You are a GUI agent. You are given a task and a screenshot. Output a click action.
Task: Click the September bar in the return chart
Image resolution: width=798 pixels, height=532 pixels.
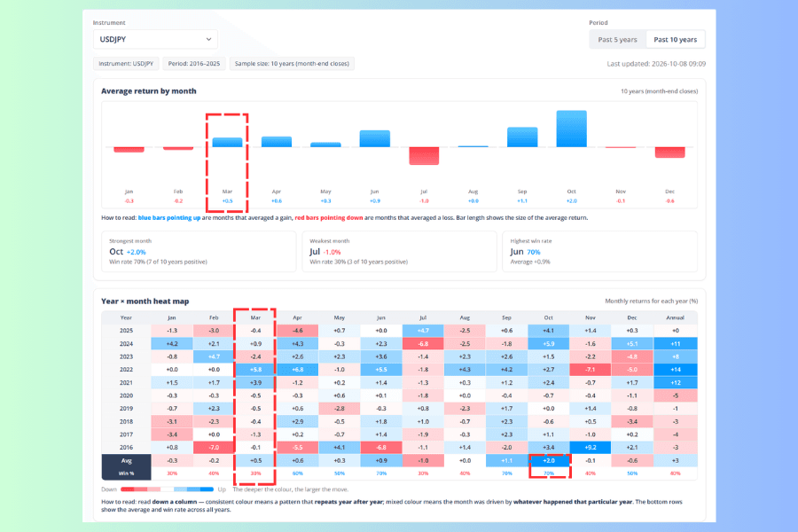(522, 137)
